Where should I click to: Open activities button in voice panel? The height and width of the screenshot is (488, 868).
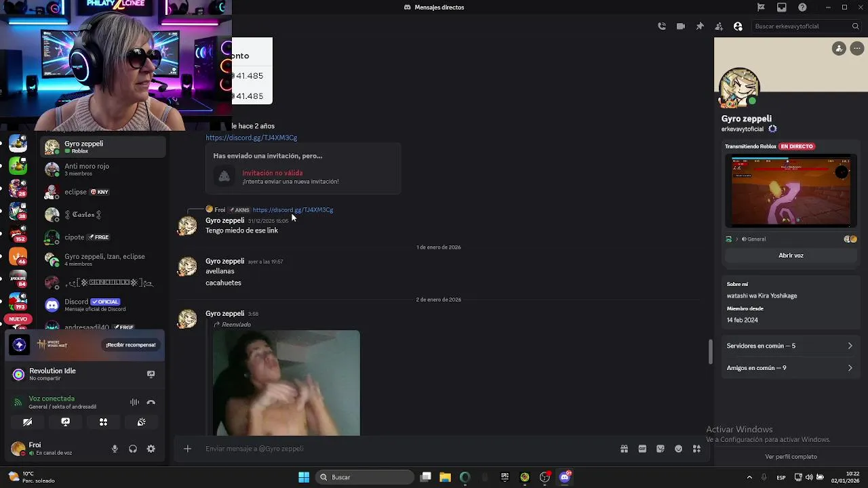coord(103,422)
